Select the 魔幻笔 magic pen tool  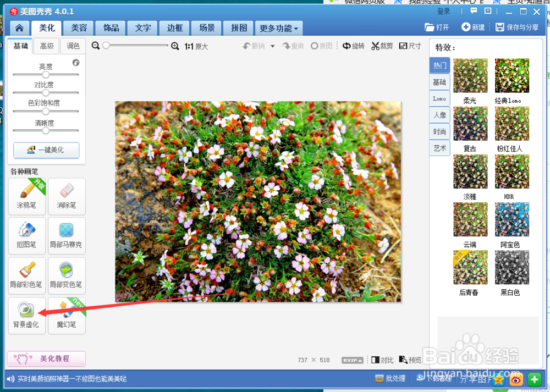click(x=67, y=316)
